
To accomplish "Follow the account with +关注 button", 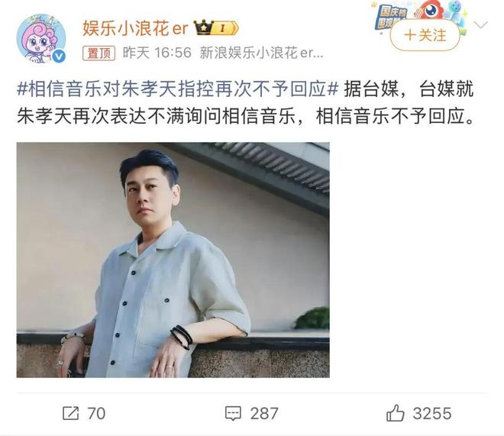I will point(425,35).
